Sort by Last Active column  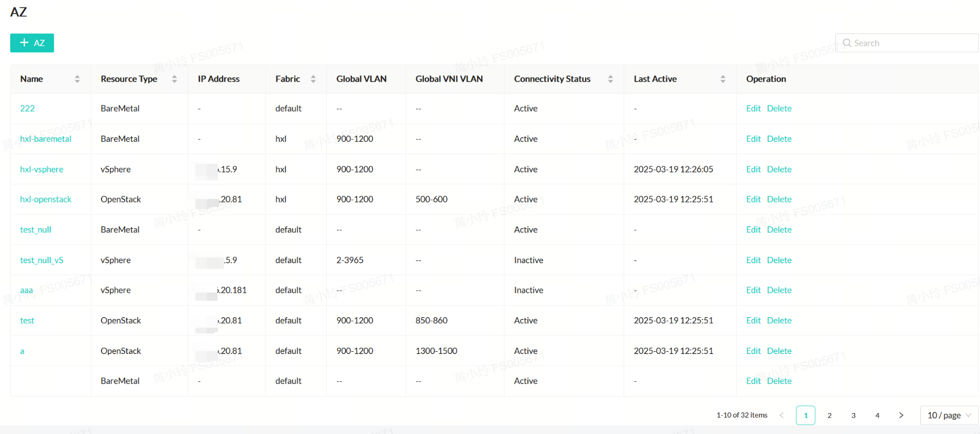coord(723,79)
